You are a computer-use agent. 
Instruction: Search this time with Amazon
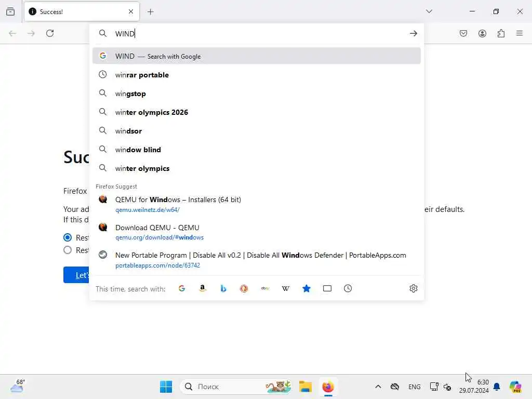[203, 288]
